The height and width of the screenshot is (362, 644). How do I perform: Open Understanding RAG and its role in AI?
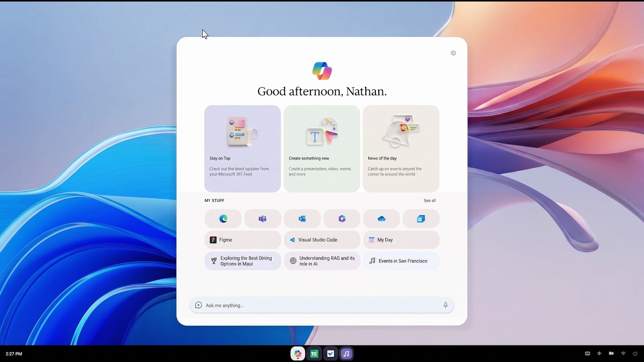[x=322, y=261]
